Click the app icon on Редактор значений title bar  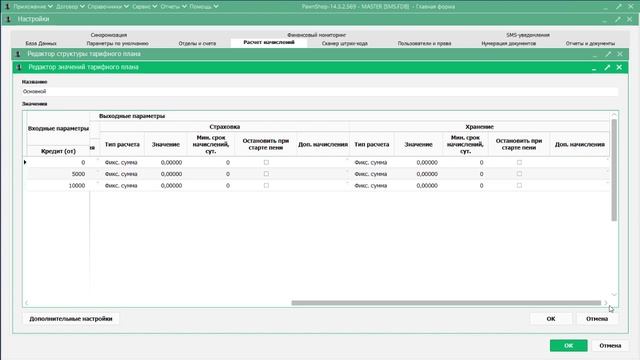point(19,67)
